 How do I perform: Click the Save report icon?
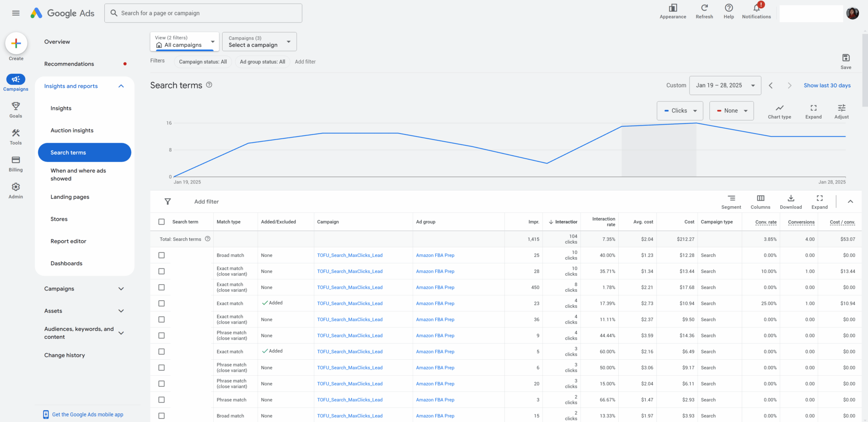coord(846,58)
